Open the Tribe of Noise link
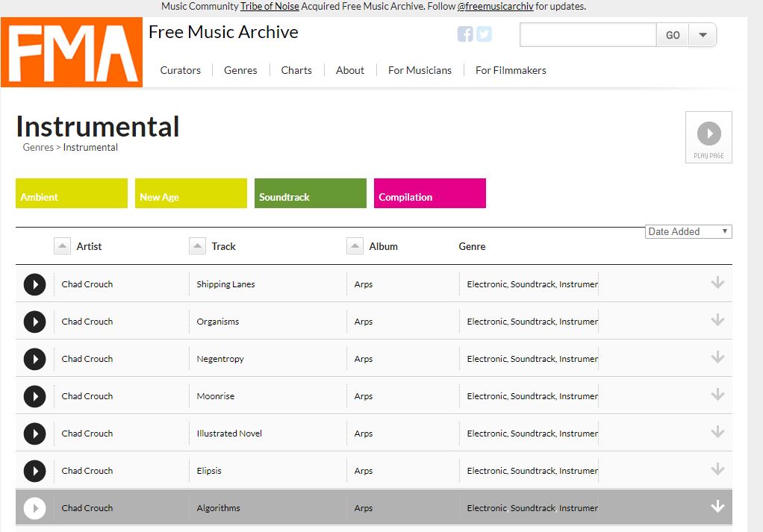Image resolution: width=763 pixels, height=532 pixels. pos(270,6)
